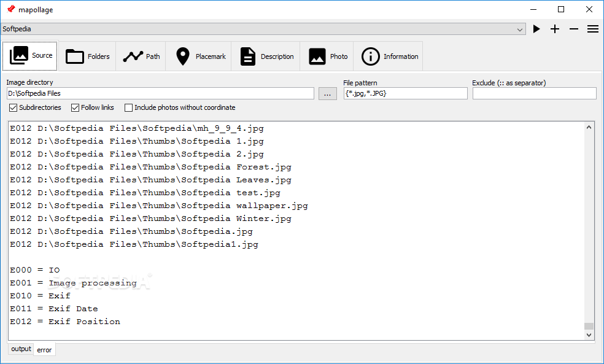This screenshot has height=364, width=604.
Task: Open the Source tab
Action: coord(30,56)
